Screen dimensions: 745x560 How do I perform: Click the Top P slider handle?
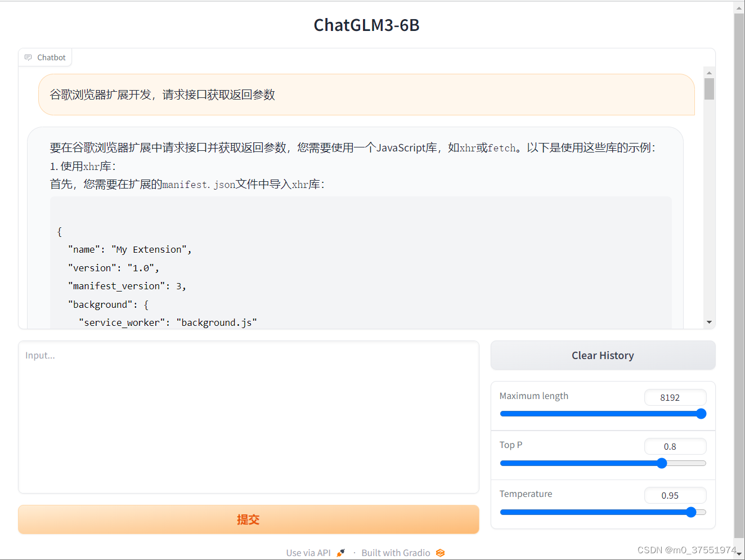click(661, 463)
